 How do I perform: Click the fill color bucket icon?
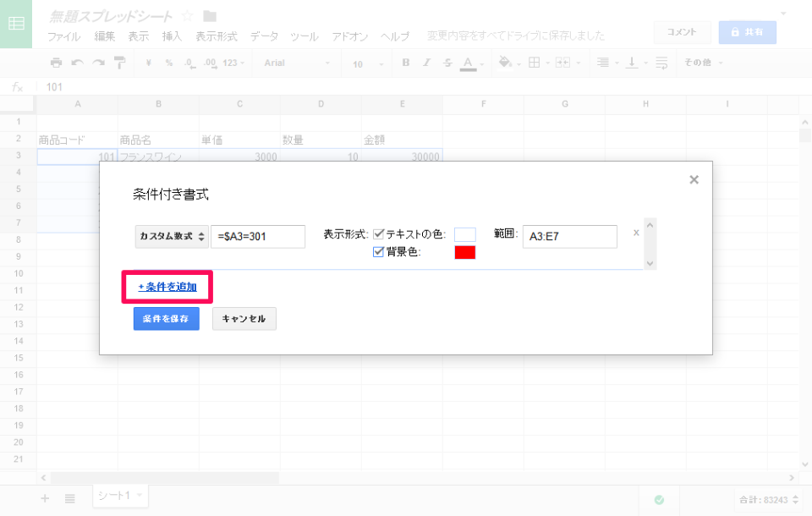coord(506,63)
